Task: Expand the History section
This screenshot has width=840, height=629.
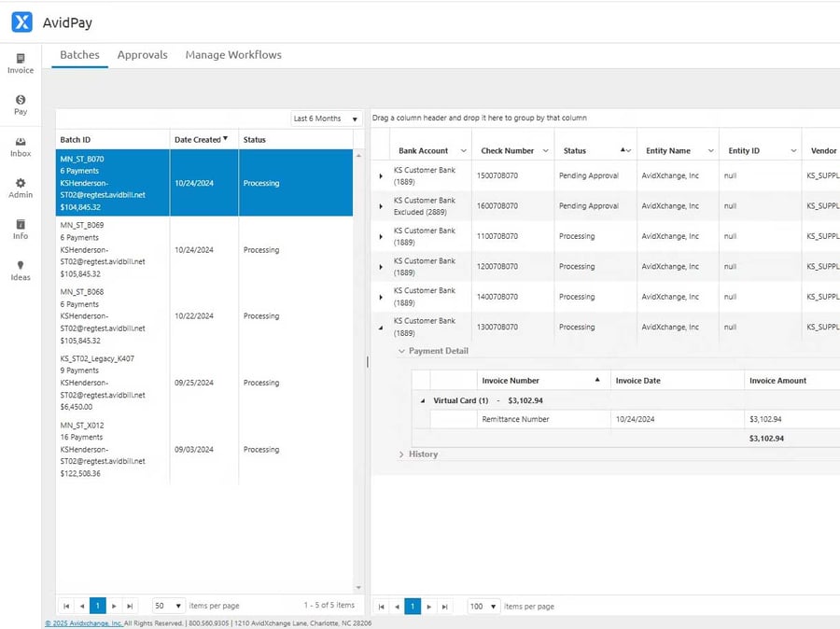Action: pyautogui.click(x=401, y=454)
